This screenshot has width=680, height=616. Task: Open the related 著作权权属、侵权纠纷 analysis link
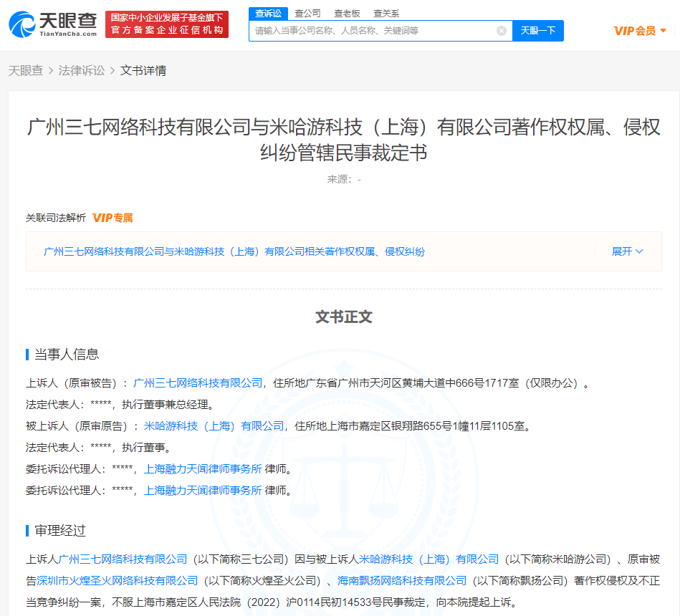click(234, 251)
